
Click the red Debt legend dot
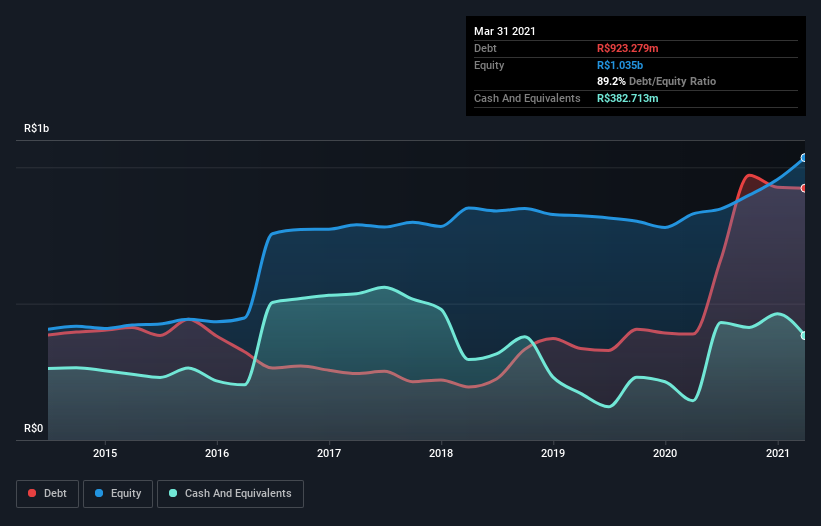pos(32,493)
